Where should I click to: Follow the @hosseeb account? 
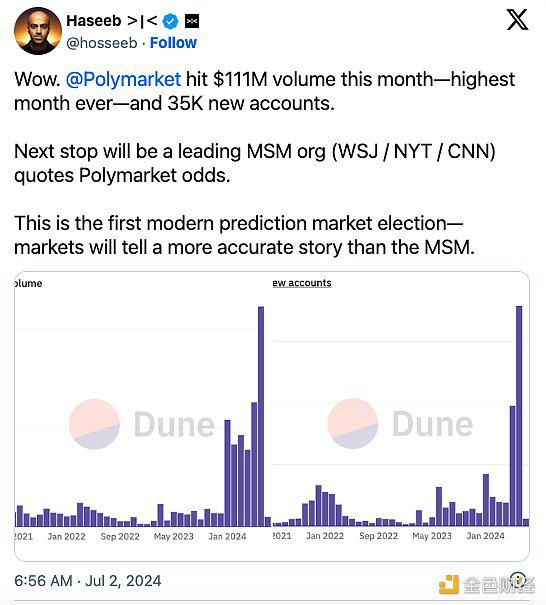tap(173, 43)
